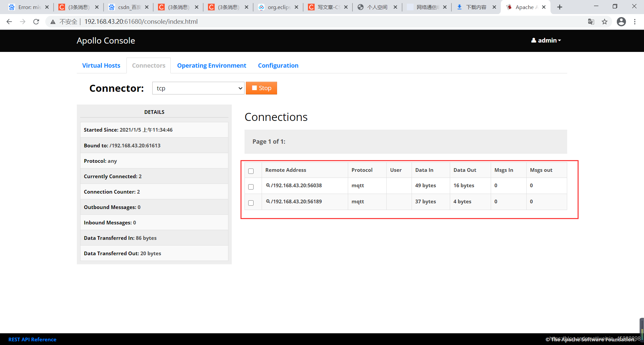The image size is (644, 345).
Task: Inspect connection 192.168.43.20:56189 magnifier icon
Action: coord(268,201)
